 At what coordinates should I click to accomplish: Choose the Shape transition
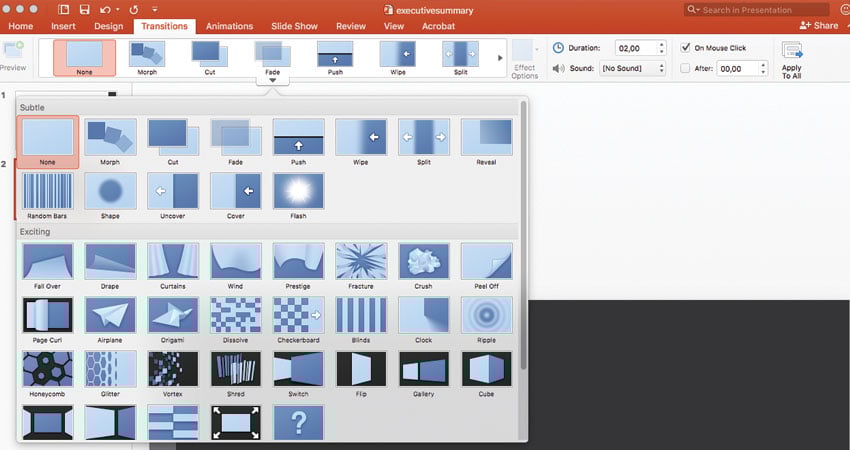(x=110, y=196)
